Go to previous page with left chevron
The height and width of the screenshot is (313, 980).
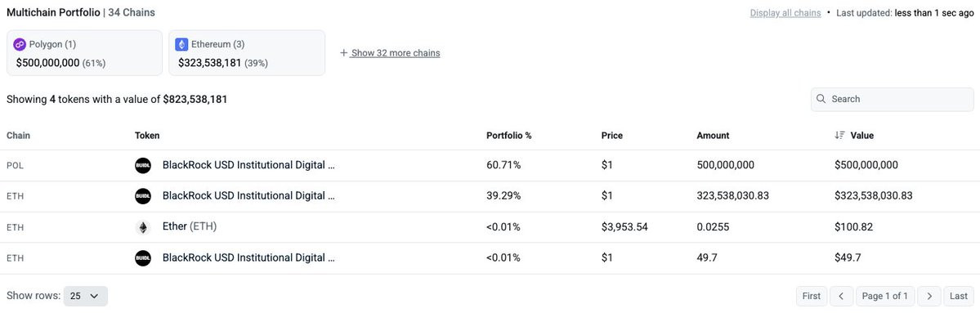(841, 296)
